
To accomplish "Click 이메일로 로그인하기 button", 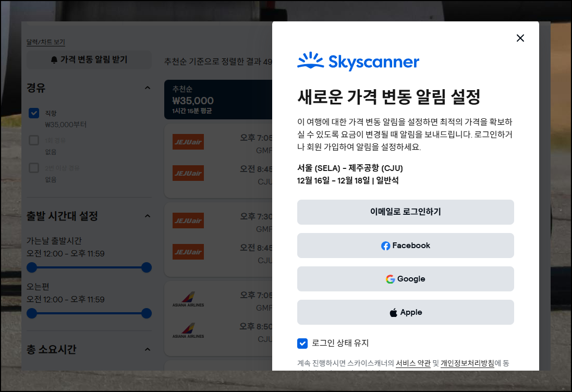I will pos(405,212).
